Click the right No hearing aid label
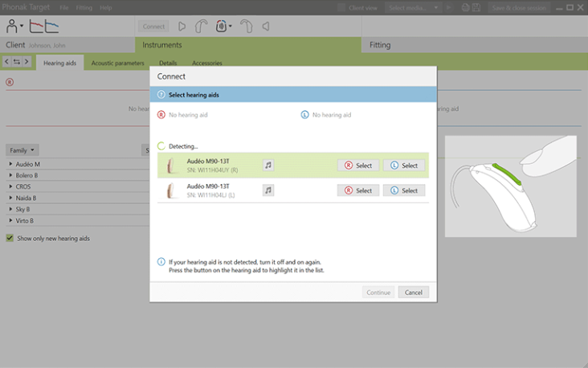 click(188, 115)
